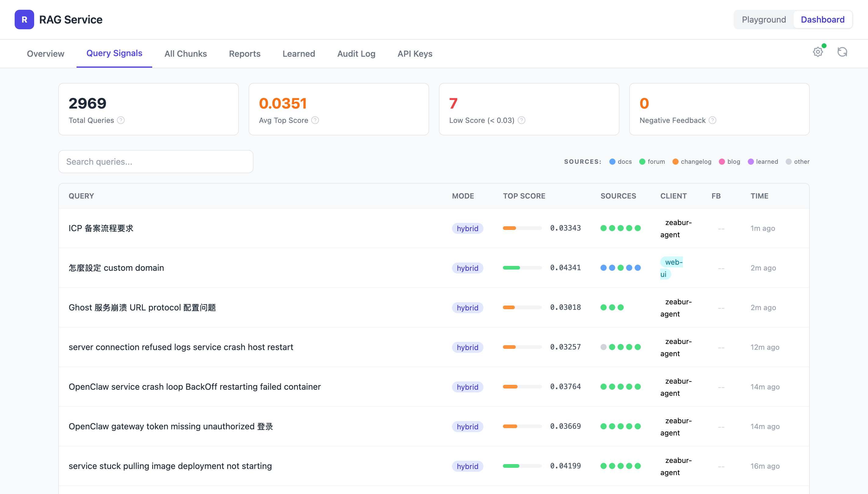Click help icon beside Low Score label

[522, 120]
